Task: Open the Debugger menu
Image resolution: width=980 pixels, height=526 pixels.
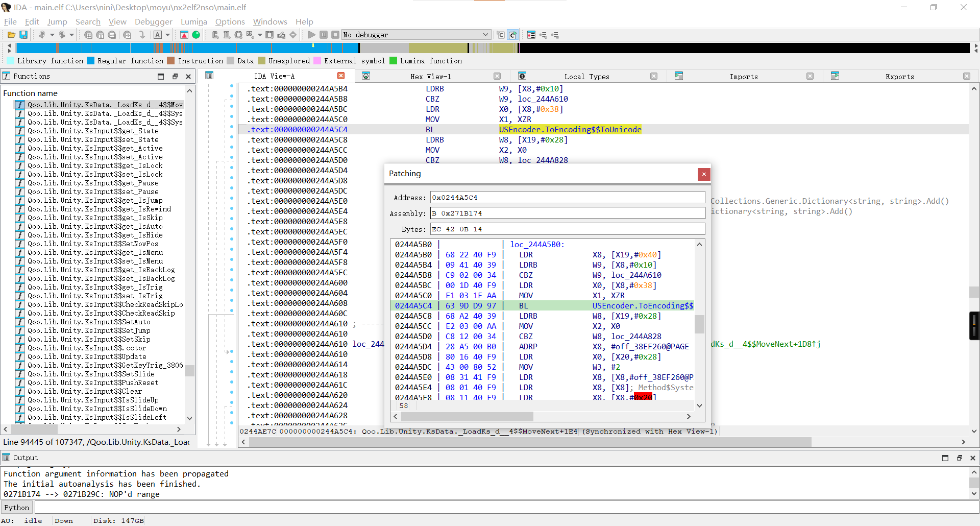Action: coord(154,21)
